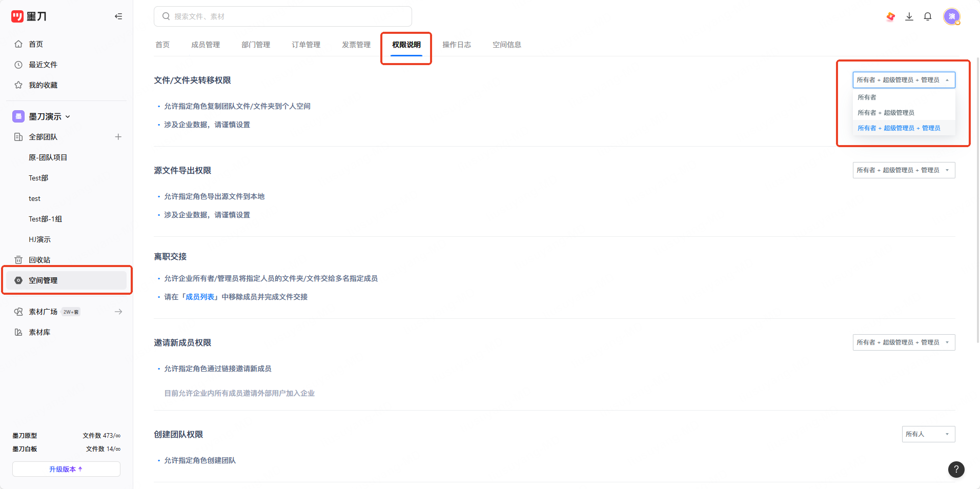Click the arrow next to 素材广场
980x489 pixels.
[x=118, y=312]
